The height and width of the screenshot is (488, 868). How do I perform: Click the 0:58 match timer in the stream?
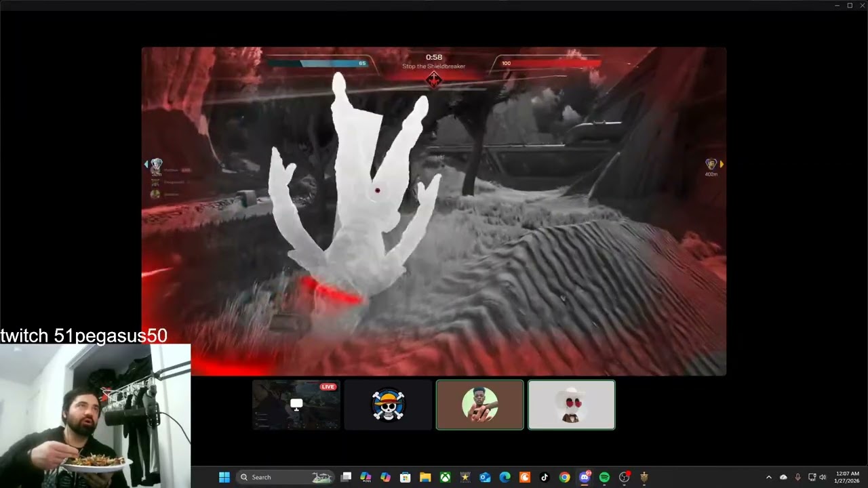[434, 58]
